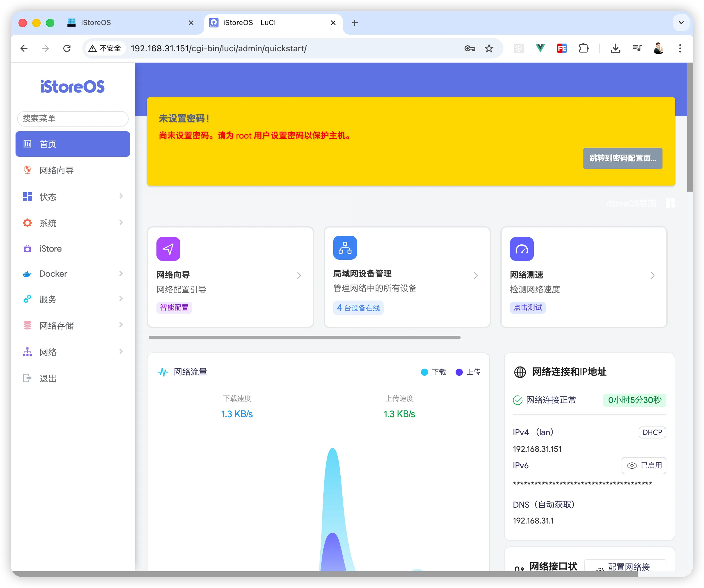This screenshot has width=704, height=588.
Task: Click the 搜索菜单 search field
Action: (73, 119)
